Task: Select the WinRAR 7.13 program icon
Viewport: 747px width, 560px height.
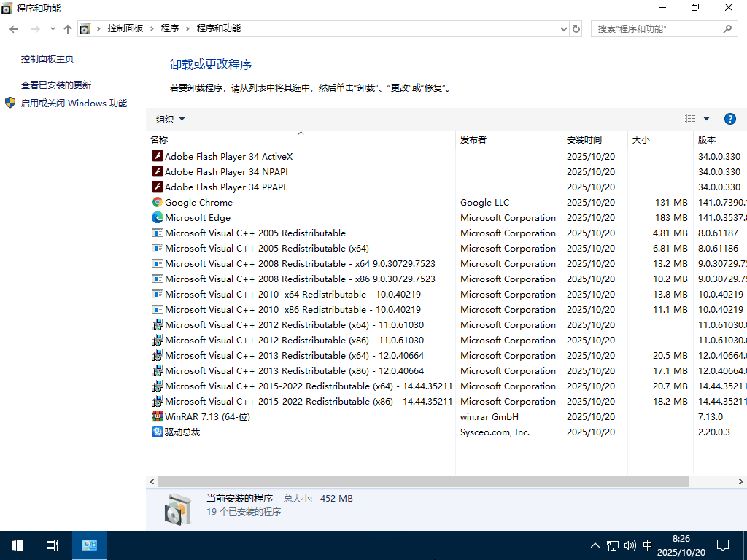Action: tap(156, 416)
